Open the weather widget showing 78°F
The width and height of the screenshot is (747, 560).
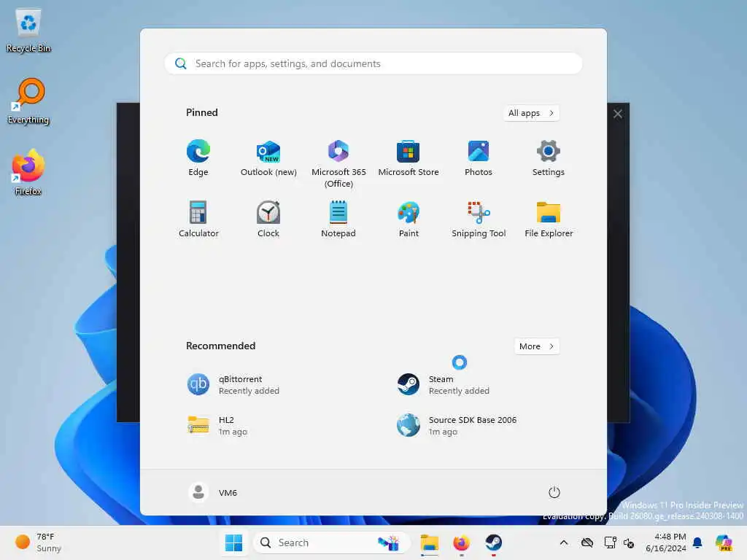coord(38,542)
